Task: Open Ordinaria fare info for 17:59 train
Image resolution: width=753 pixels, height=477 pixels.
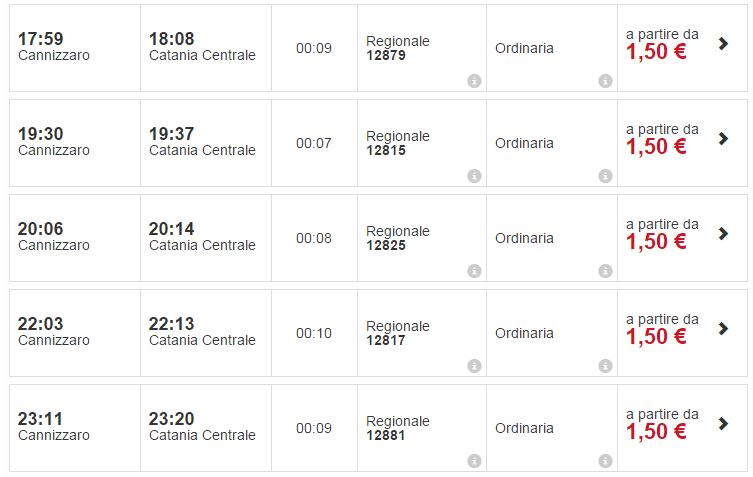Action: [x=605, y=81]
